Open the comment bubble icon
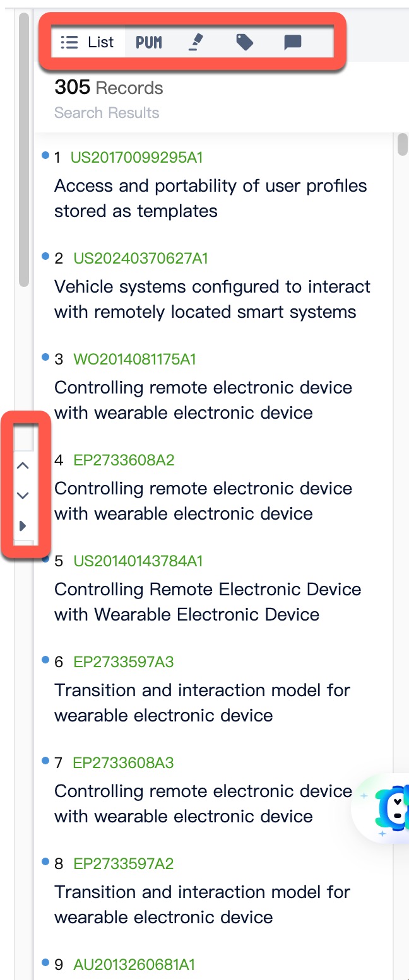Viewport: 409px width, 980px height. pos(292,42)
